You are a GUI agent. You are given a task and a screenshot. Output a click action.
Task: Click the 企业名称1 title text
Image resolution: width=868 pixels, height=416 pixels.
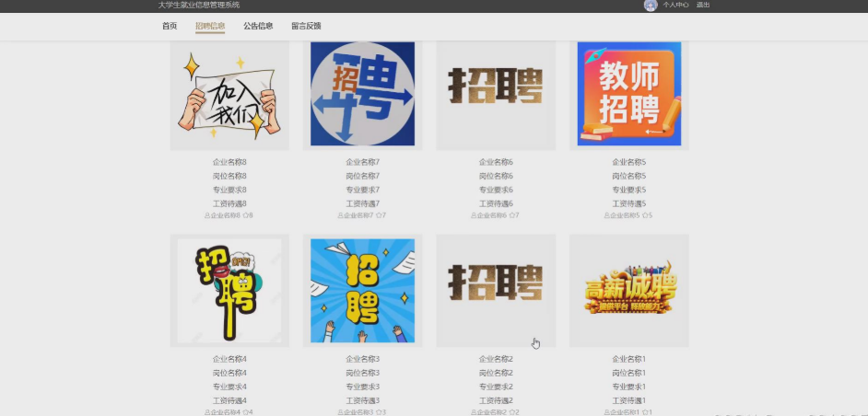629,359
